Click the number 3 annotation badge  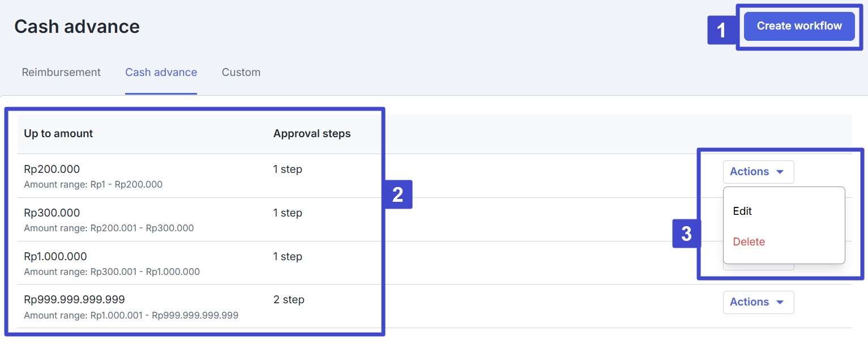686,234
